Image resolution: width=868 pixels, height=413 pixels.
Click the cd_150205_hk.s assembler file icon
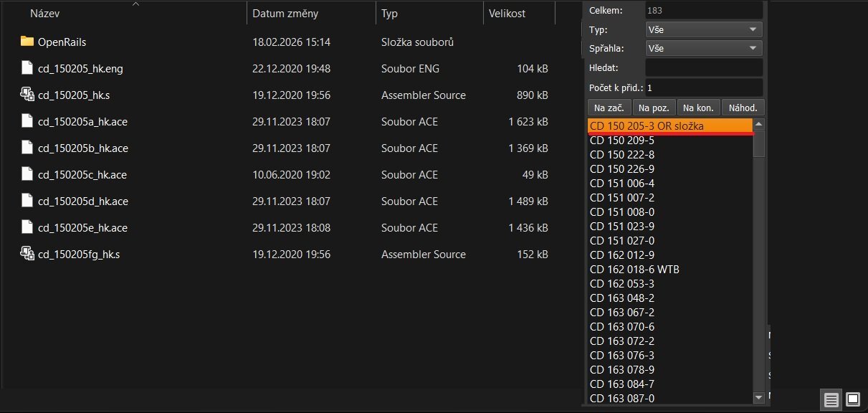coord(27,95)
